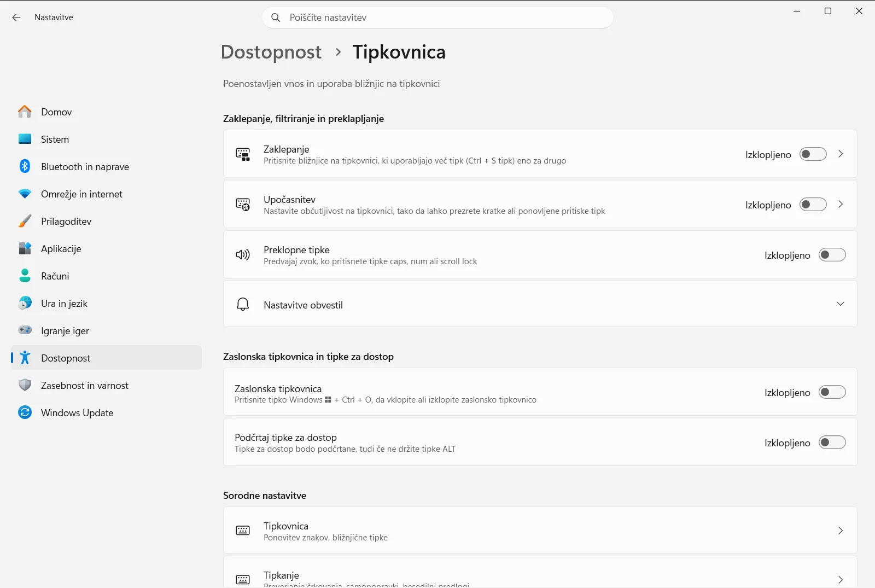
Task: Click the Windows Update refresh icon
Action: 25,412
